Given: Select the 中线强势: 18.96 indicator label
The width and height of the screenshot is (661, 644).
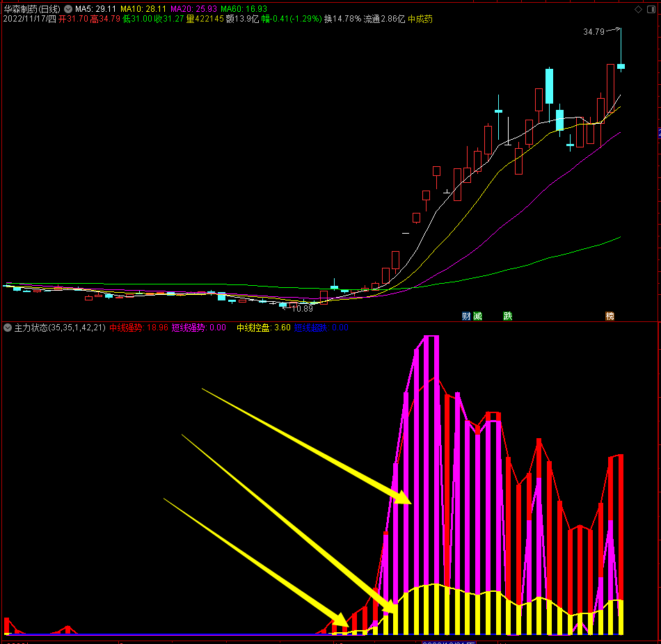Looking at the screenshot, I should [x=138, y=328].
